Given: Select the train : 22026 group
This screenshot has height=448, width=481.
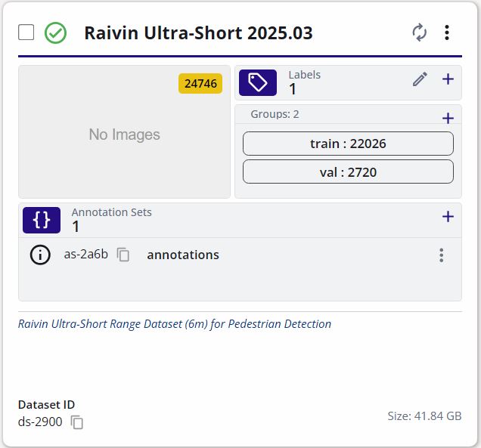Looking at the screenshot, I should [x=348, y=144].
